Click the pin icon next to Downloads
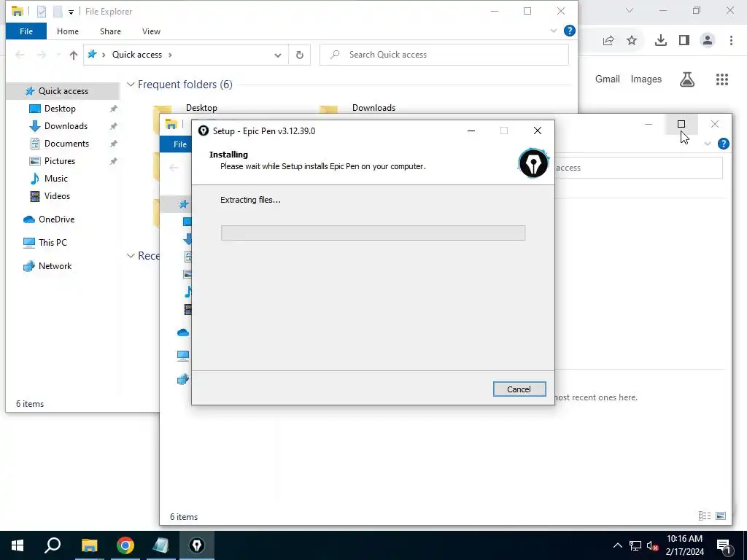 point(113,127)
